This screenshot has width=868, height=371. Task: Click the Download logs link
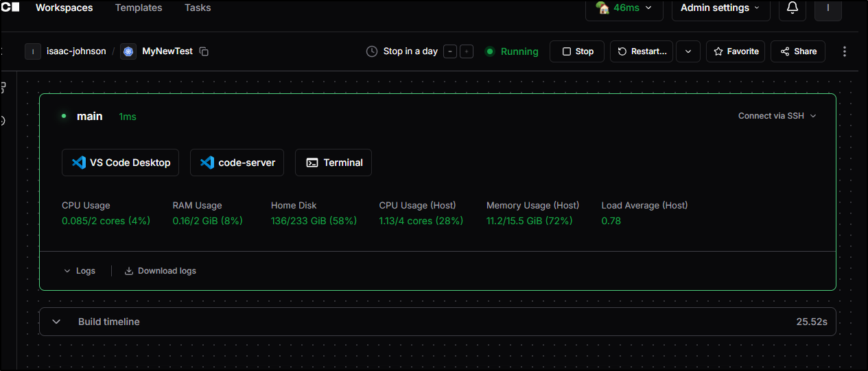coord(161,271)
